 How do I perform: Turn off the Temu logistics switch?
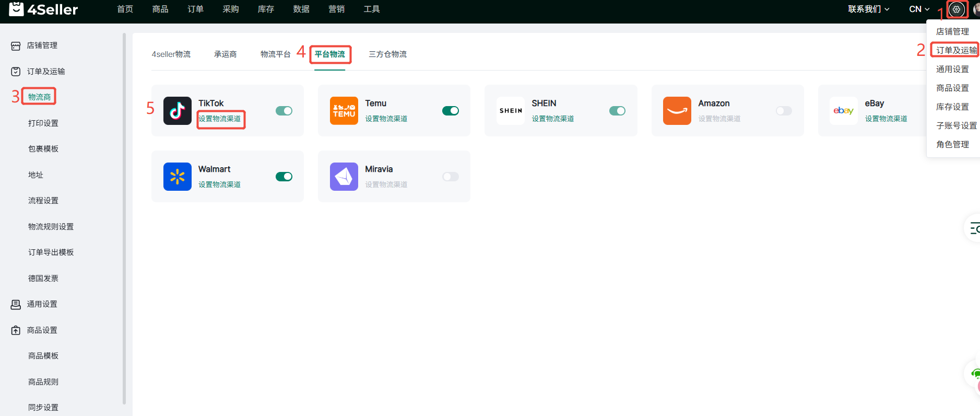451,111
